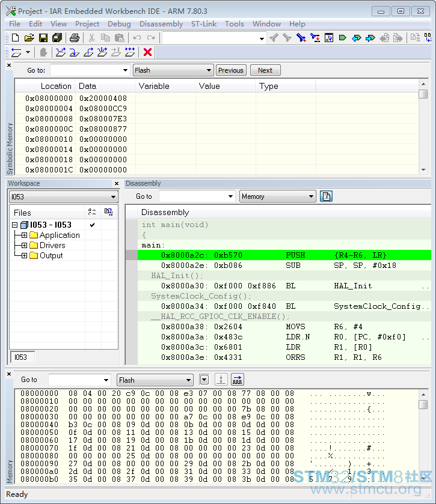Click the Step Out debug icon
436x504 pixels.
click(88, 52)
